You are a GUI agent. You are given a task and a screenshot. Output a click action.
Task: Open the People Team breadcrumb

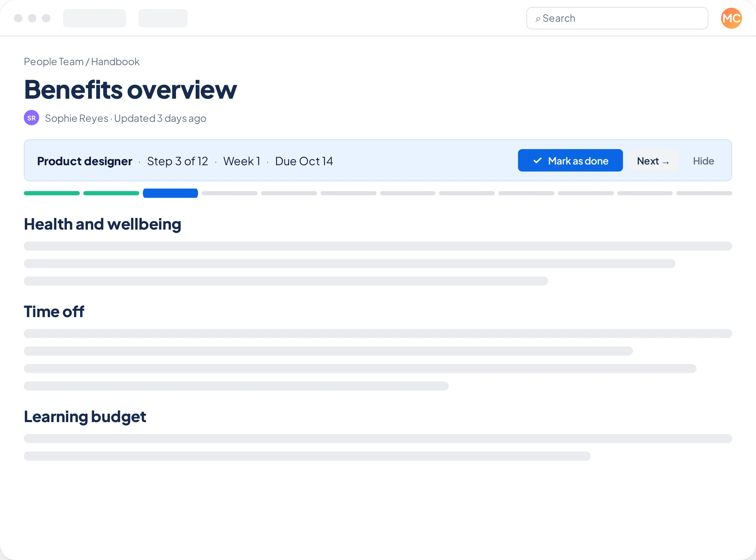tap(54, 62)
